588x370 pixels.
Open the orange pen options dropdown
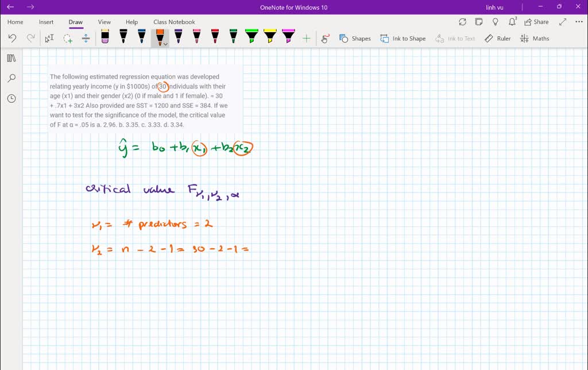tap(165, 43)
